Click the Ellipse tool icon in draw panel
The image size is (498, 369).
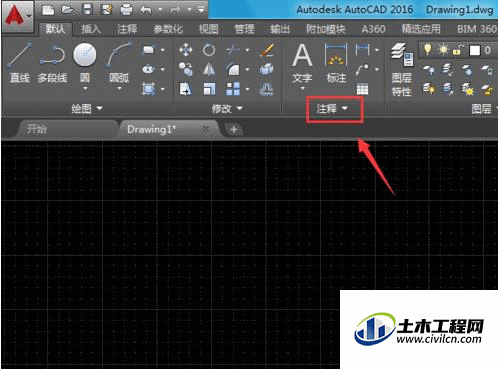[148, 69]
